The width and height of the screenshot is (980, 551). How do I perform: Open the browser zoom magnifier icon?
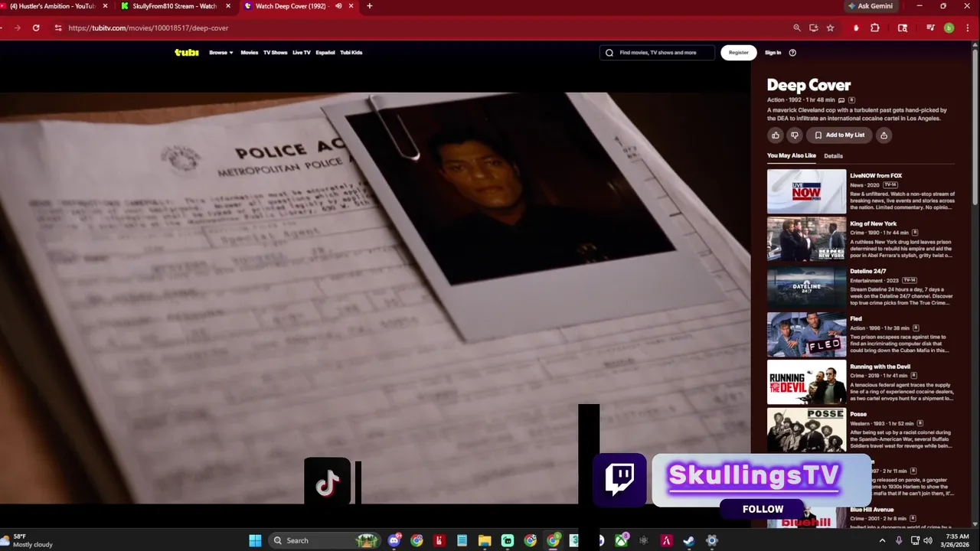coord(797,28)
